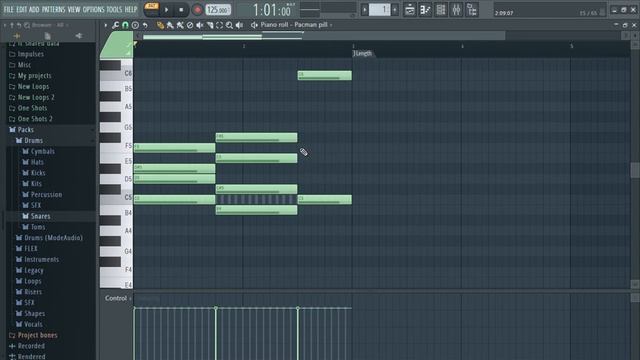Open the piano roll tools wrench menu
Screen dimensions: 640x360
pos(116,25)
